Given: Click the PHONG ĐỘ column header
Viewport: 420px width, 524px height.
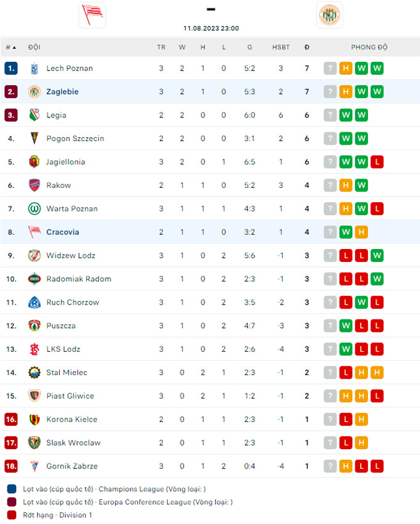Looking at the screenshot, I should pos(369,47).
